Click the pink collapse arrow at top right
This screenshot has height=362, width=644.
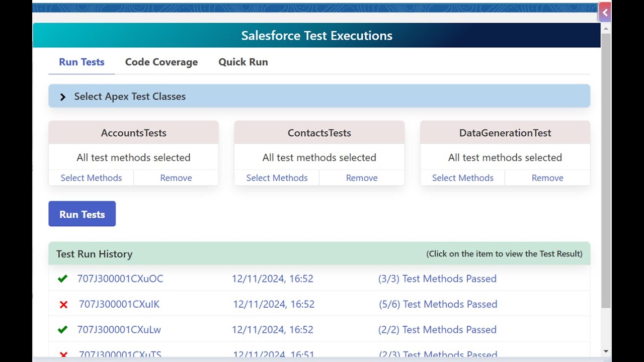(x=605, y=13)
